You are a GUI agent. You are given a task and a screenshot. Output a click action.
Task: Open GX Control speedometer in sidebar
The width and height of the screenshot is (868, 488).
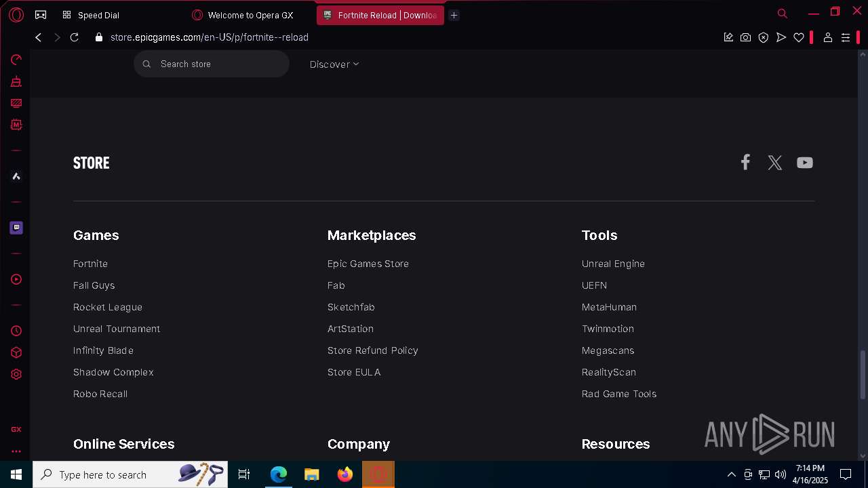16,60
